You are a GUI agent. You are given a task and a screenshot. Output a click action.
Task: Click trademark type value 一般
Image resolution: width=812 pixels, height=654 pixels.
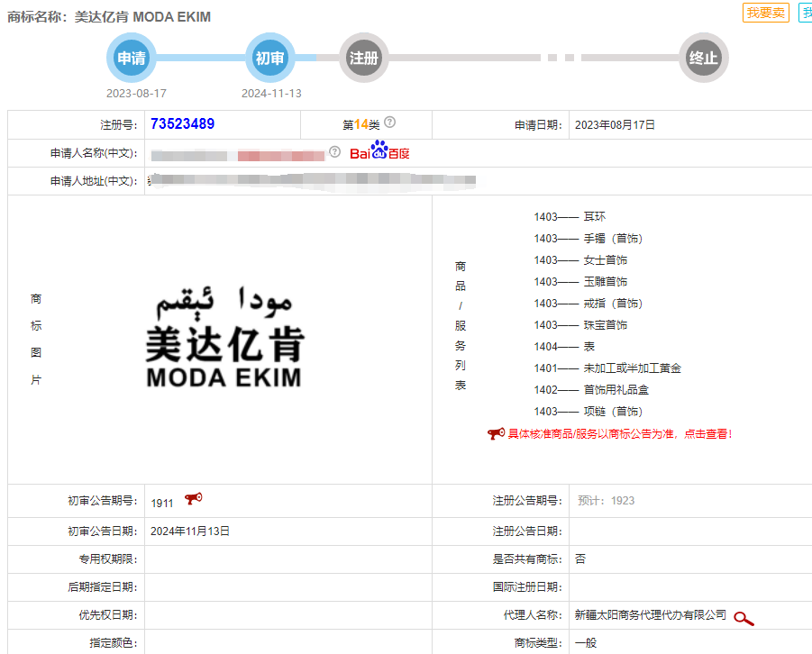(x=586, y=643)
